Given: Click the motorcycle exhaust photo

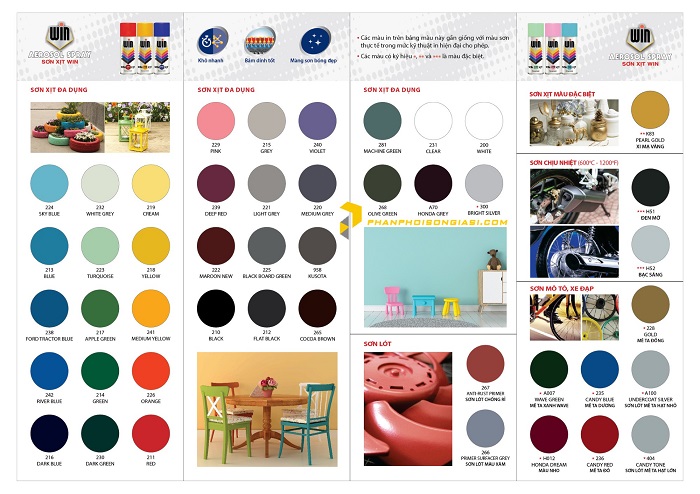Looking at the screenshot, I should 574,196.
